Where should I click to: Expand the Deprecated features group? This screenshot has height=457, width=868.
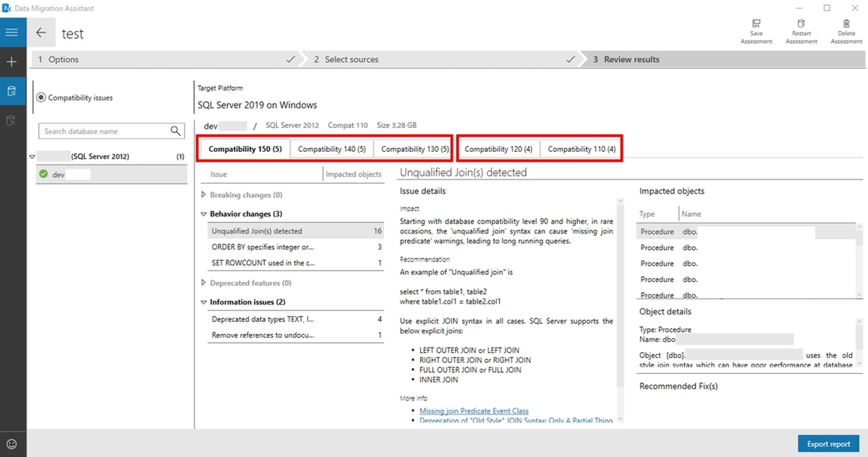pos(204,283)
